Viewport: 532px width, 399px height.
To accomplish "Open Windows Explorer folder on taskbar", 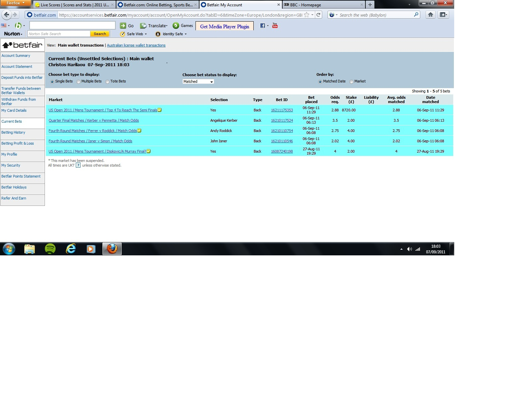I will coord(30,249).
